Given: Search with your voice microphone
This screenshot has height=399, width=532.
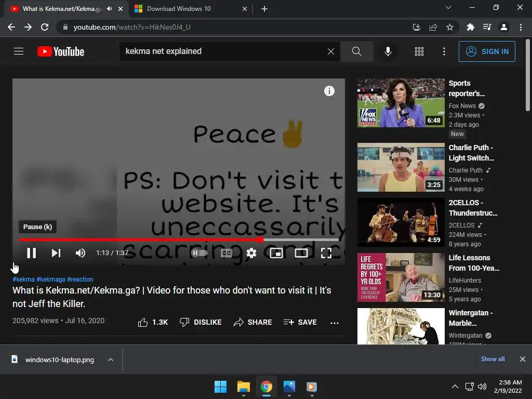Looking at the screenshot, I should 388,51.
